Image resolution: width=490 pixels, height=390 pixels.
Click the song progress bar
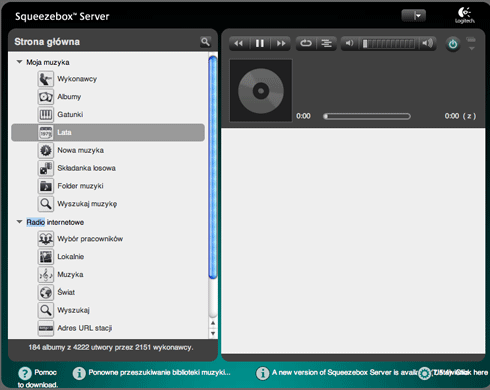coord(367,116)
